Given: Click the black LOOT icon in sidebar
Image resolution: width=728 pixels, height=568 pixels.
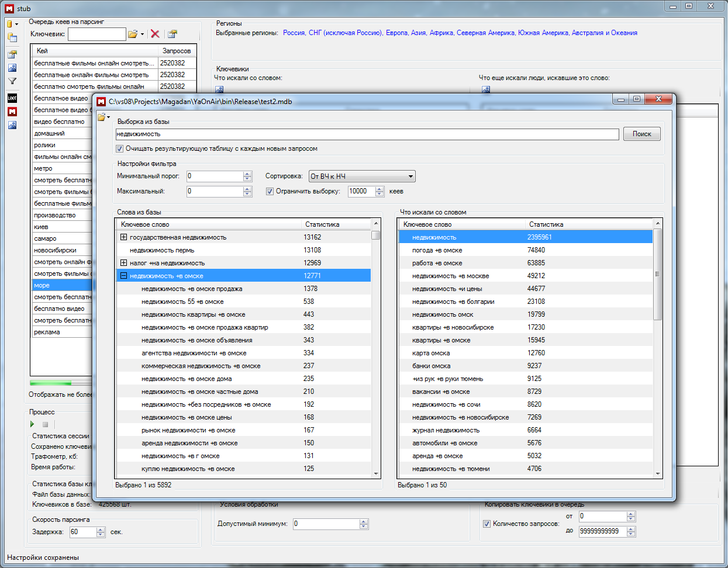Looking at the screenshot, I should (x=12, y=98).
